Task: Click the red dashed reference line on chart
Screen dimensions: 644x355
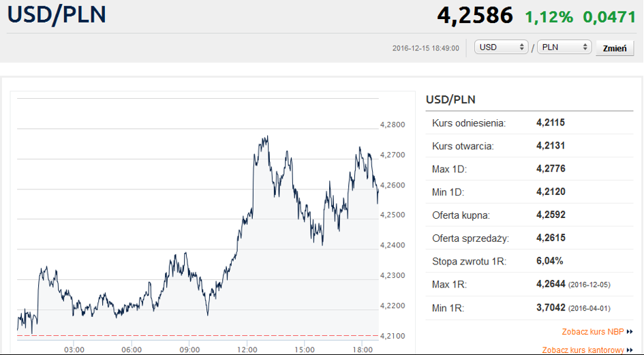Action: (198, 336)
